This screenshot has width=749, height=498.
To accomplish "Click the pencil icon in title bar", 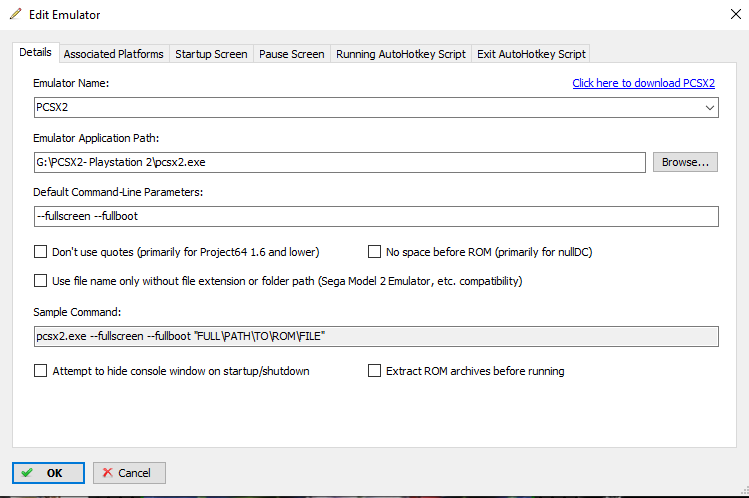I will [15, 14].
